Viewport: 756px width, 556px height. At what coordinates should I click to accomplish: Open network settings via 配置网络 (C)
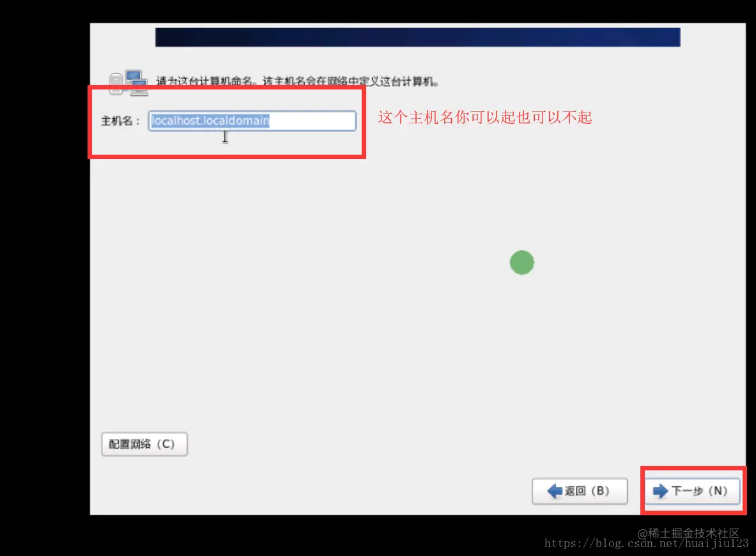click(144, 444)
